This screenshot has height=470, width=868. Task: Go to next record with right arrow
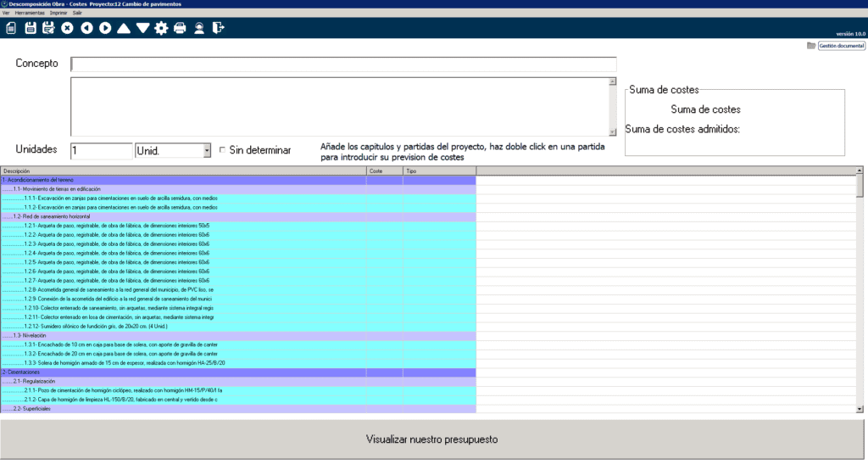[x=105, y=28]
